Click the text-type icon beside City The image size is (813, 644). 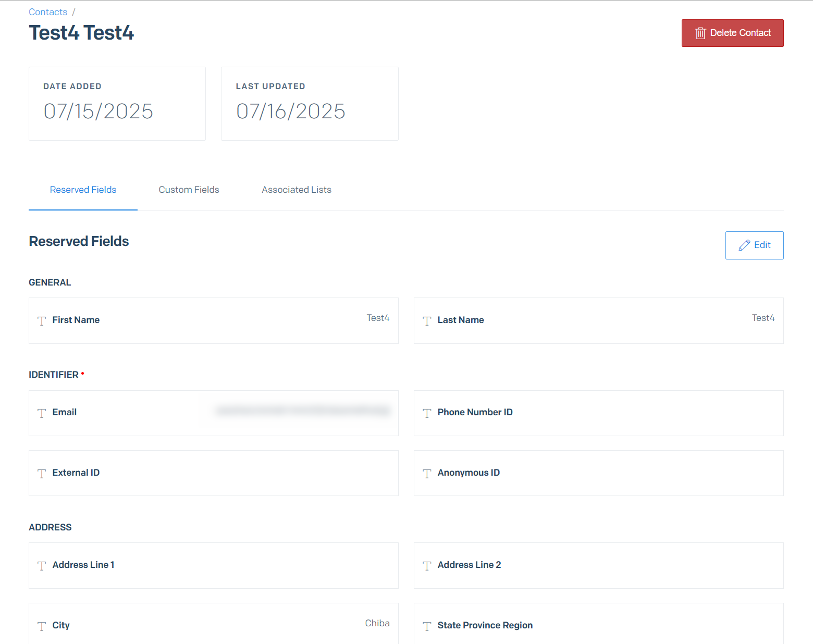pos(42,626)
